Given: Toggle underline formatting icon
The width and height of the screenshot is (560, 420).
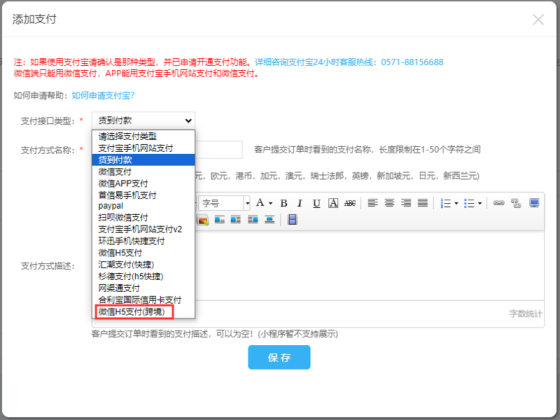Looking at the screenshot, I should (x=316, y=203).
